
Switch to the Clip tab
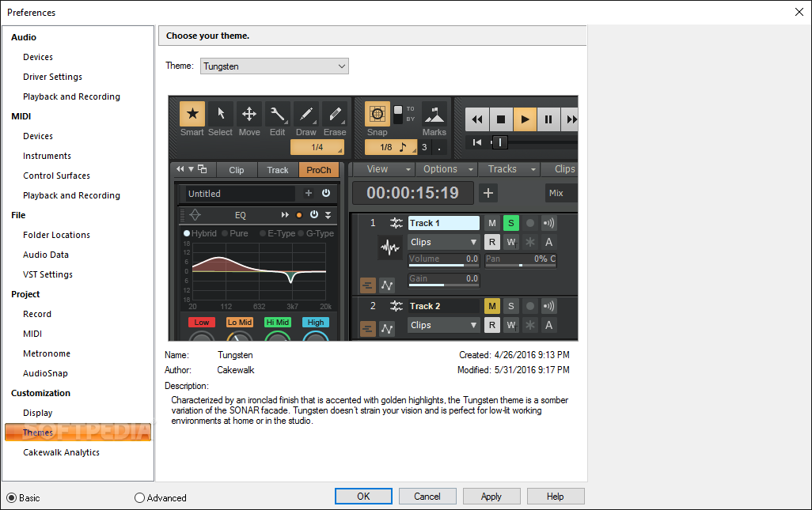click(x=236, y=170)
